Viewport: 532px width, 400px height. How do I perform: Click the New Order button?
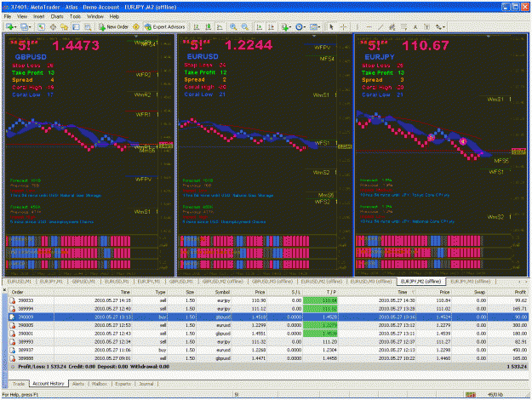coord(114,26)
